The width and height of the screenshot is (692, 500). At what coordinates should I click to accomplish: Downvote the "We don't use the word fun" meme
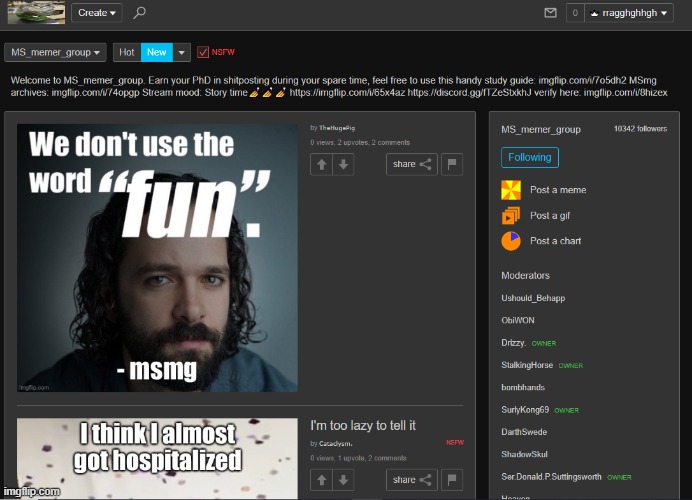pos(343,165)
